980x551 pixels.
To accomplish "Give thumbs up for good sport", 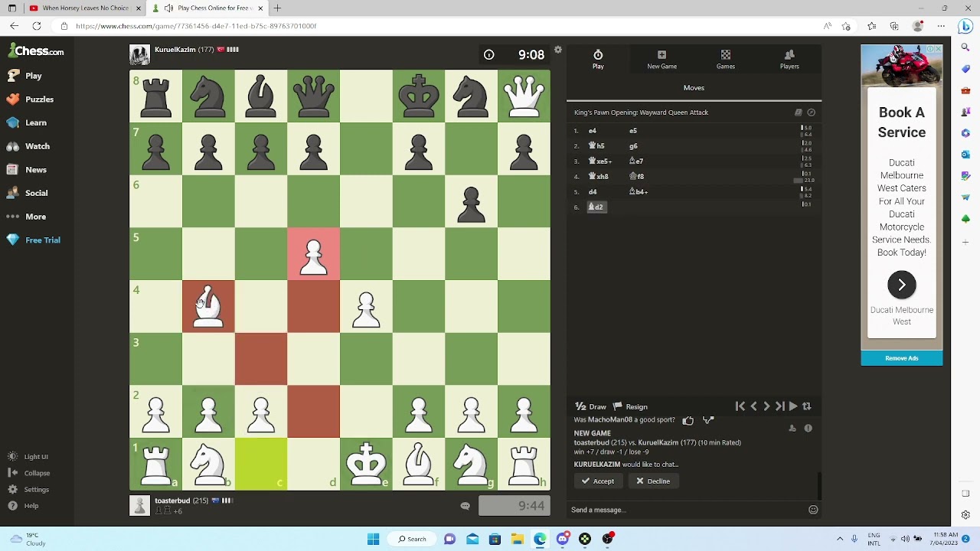I will [x=688, y=420].
